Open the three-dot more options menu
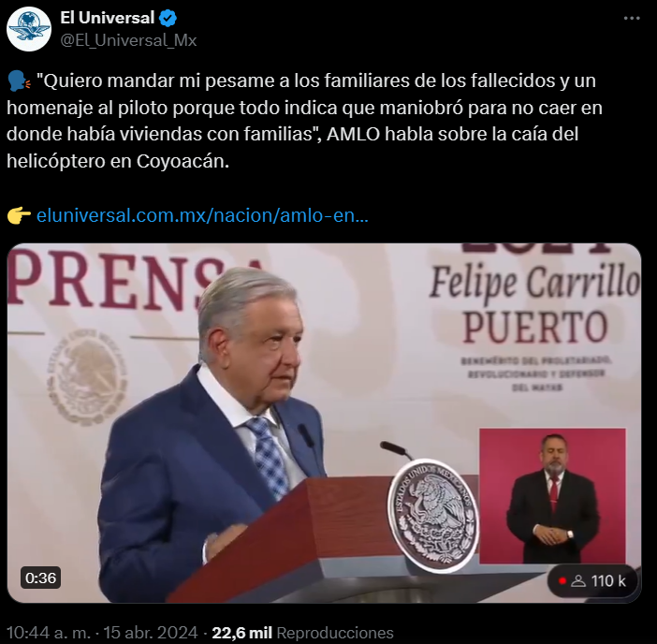This screenshot has width=657, height=644. [632, 18]
